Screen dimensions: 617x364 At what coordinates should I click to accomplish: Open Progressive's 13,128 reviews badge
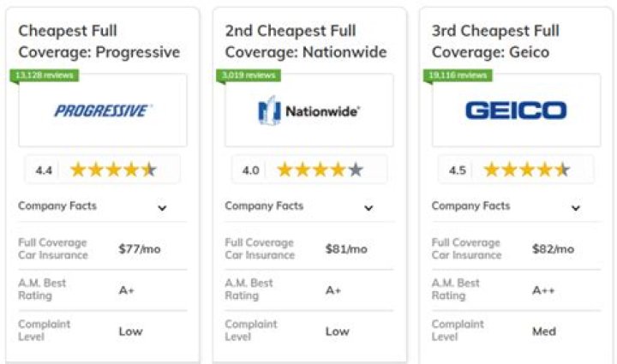pyautogui.click(x=45, y=75)
